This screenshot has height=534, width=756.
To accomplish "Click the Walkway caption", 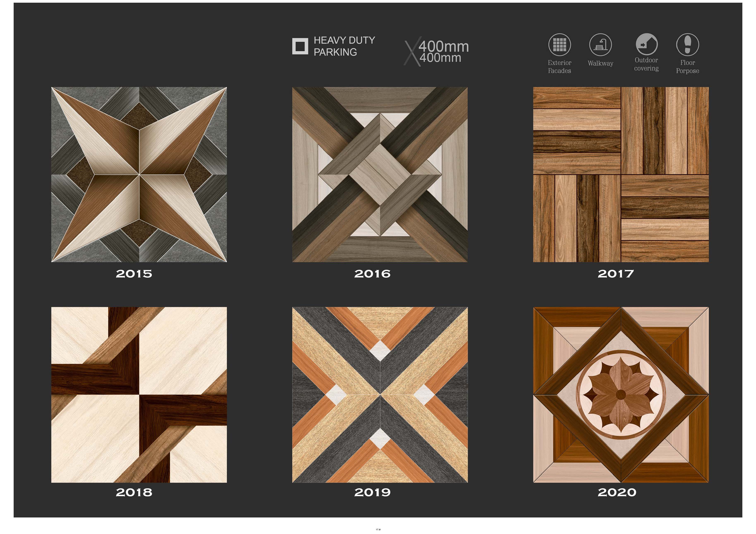I will 601,63.
